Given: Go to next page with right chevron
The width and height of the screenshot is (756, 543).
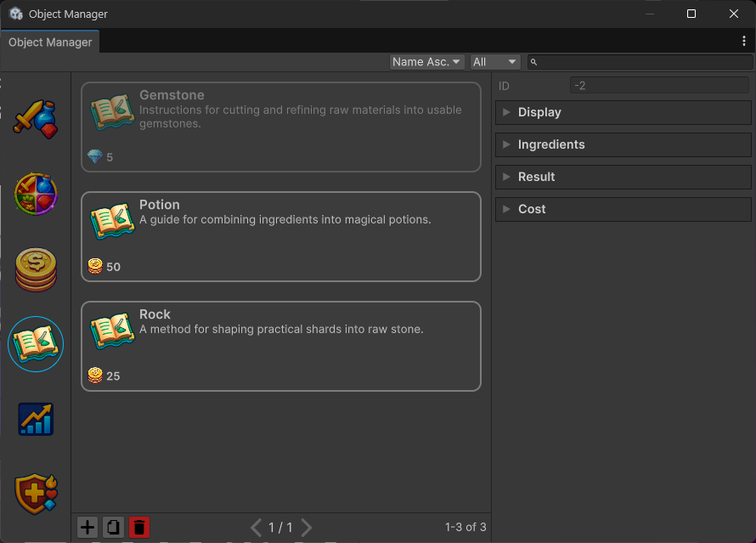Looking at the screenshot, I should (307, 528).
